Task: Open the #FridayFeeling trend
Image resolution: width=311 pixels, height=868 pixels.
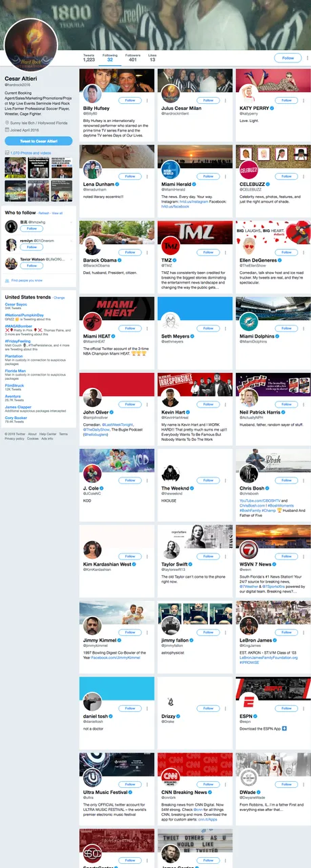Action: pyautogui.click(x=18, y=341)
